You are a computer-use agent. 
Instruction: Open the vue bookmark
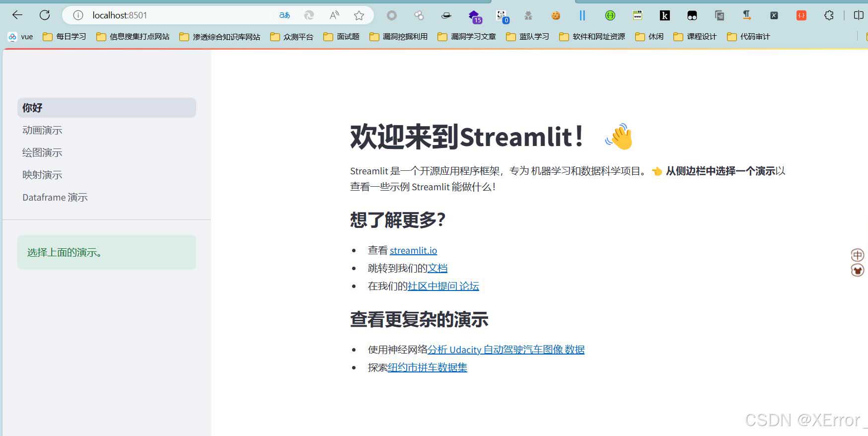pyautogui.click(x=20, y=37)
